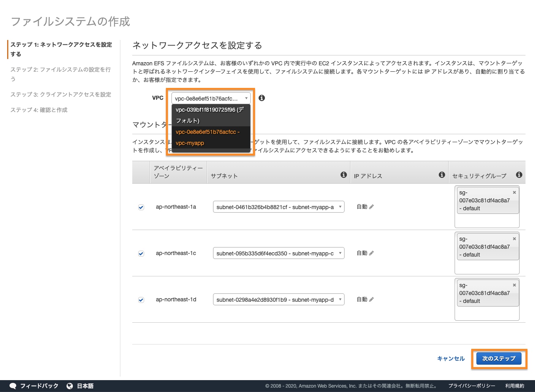The height and width of the screenshot is (392, 535).
Task: Remove default security group from ap-northeast-1d row
Action: click(514, 285)
